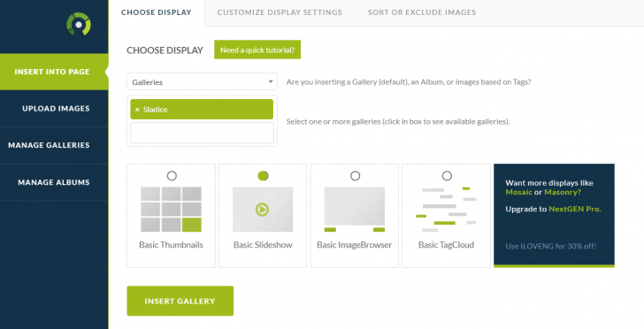644x329 pixels.
Task: Click the Basic Slideshow play preview icon
Action: (263, 210)
